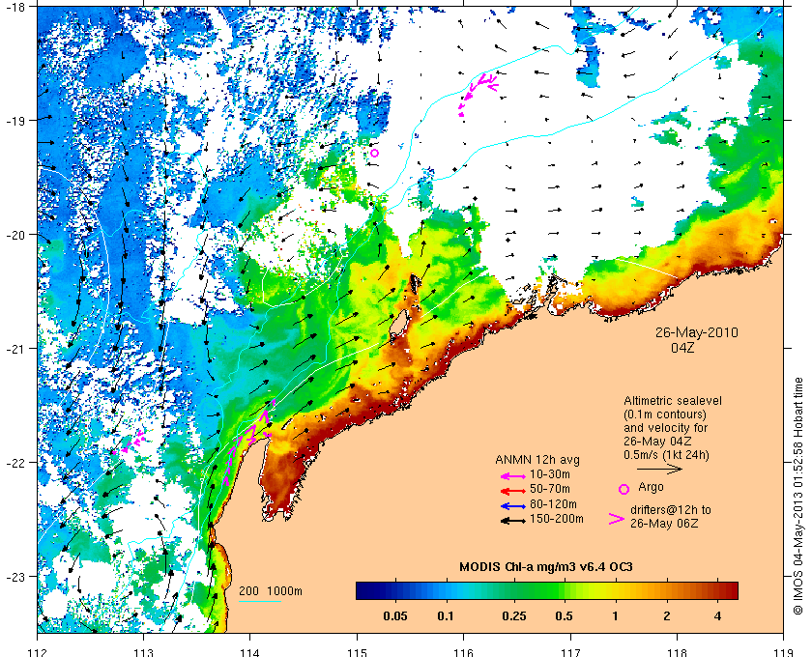
Task: Click the magenta Argo circle in the legend
Action: coord(624,489)
